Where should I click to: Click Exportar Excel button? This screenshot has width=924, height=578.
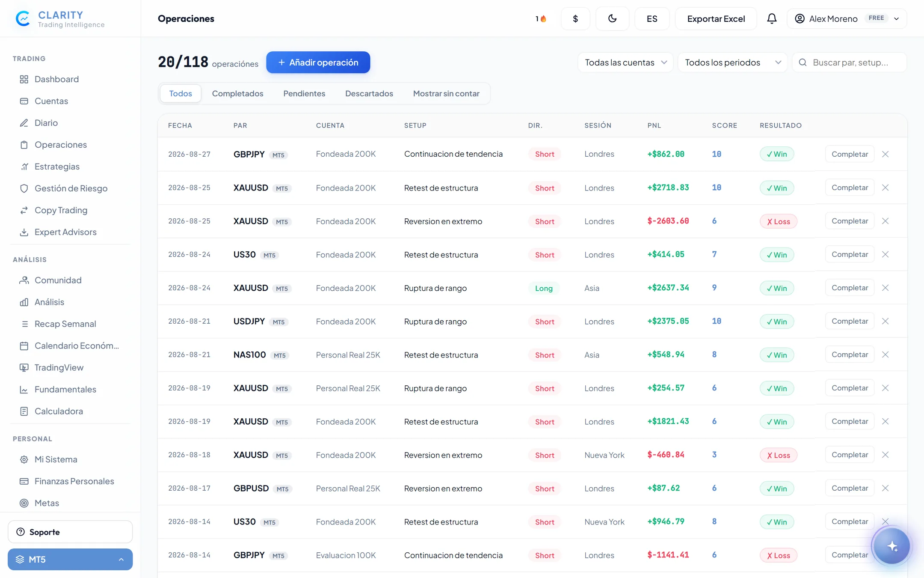[716, 18]
